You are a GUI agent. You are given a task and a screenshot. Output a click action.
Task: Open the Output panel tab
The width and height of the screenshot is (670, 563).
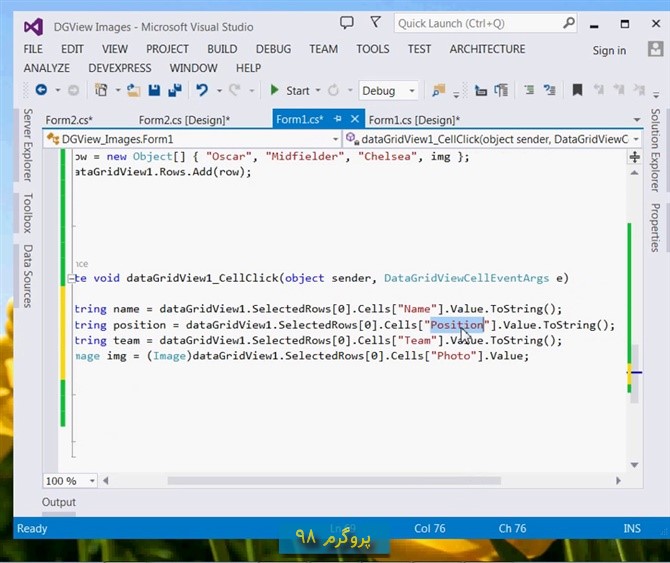[x=59, y=502]
